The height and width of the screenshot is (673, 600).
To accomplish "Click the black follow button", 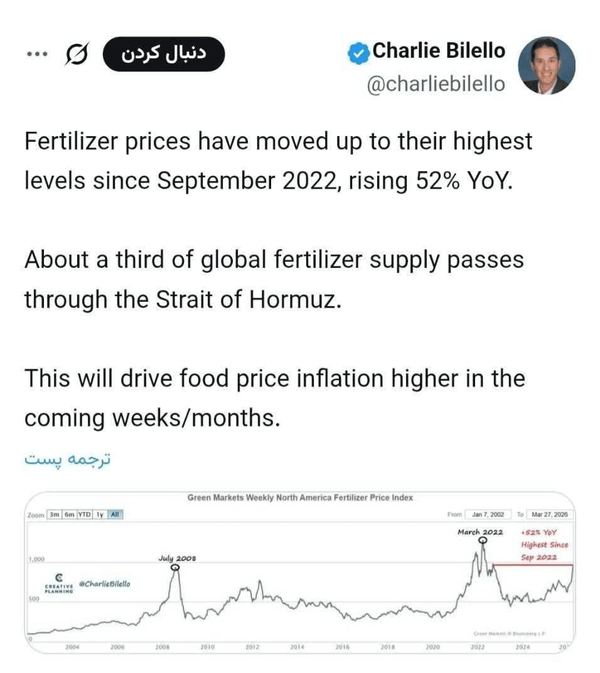I will 166,54.
